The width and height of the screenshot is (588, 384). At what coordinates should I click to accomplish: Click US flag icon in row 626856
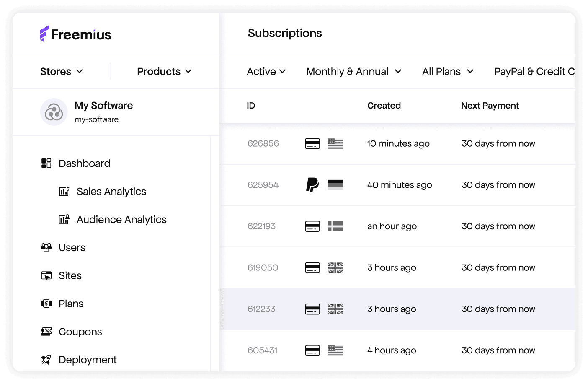pyautogui.click(x=335, y=144)
